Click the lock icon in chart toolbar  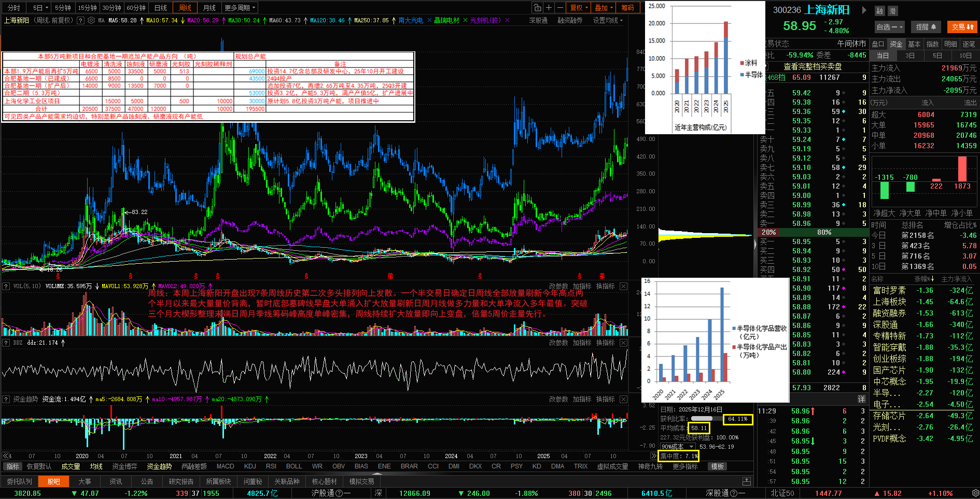coord(538,8)
